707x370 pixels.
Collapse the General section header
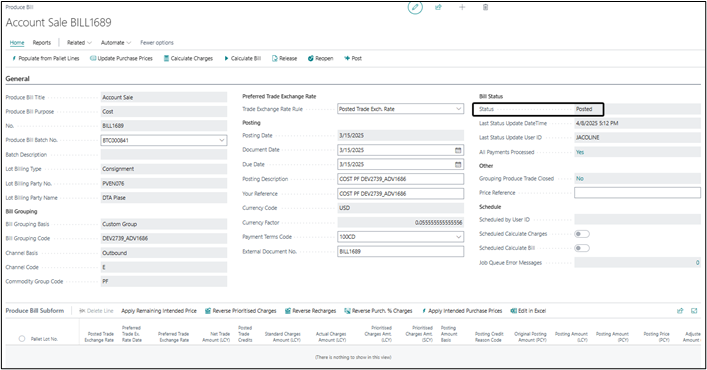coord(18,78)
